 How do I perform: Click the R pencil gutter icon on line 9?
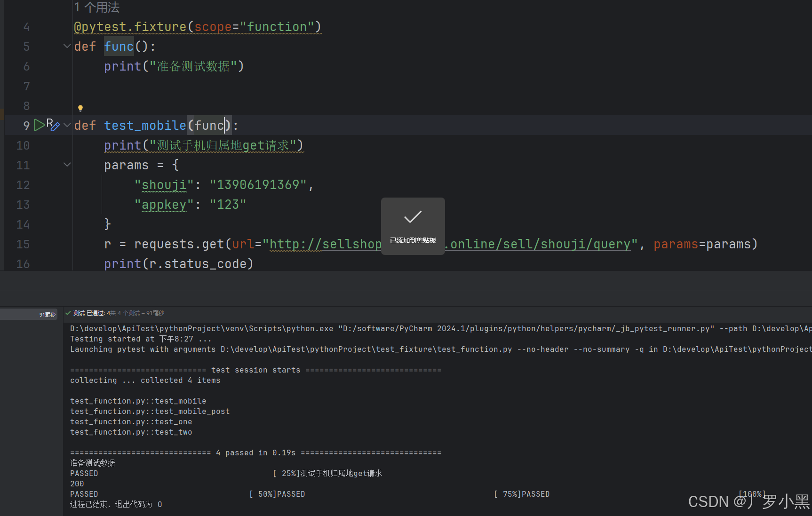[53, 125]
